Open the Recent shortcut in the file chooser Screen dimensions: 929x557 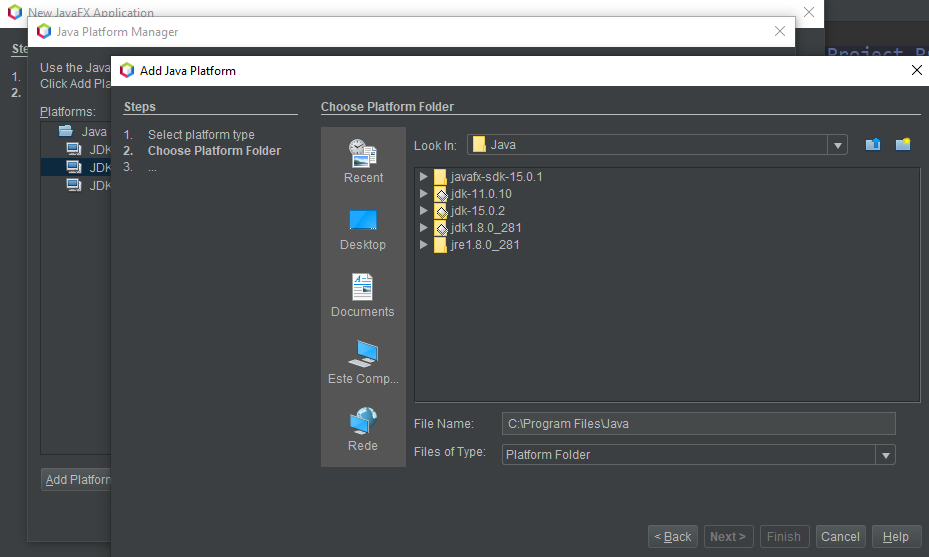(x=363, y=161)
